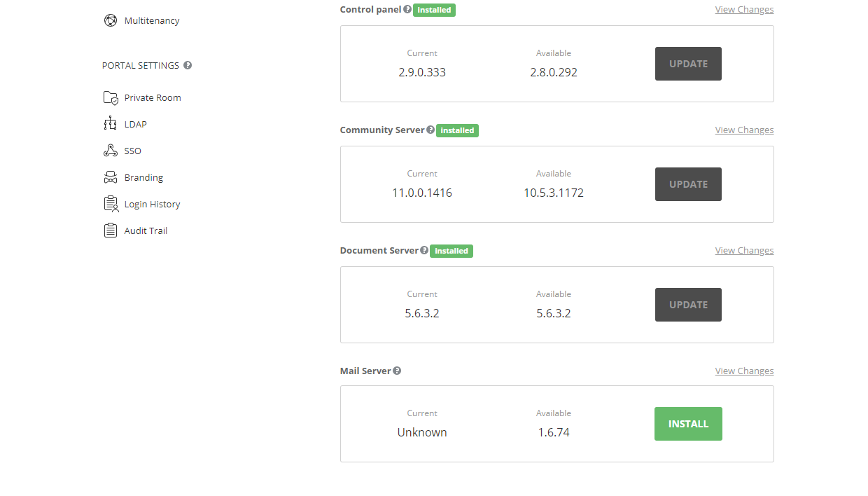Viewport: 868px width, 496px height.
Task: Open View Changes link for Document Server
Action: coord(744,250)
